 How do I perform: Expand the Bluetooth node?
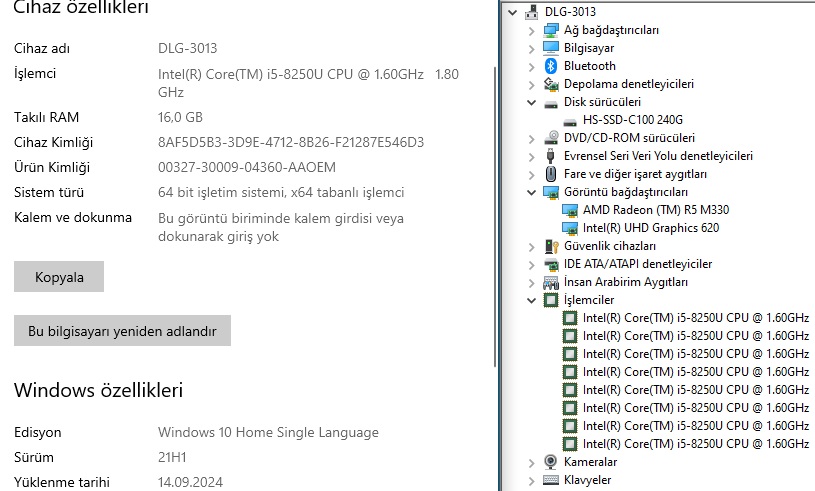click(531, 67)
